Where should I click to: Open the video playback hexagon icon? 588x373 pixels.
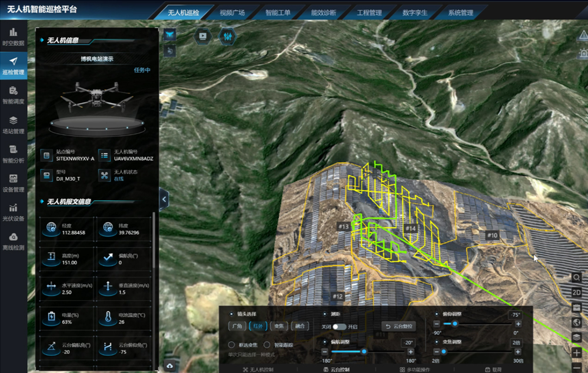coord(203,36)
